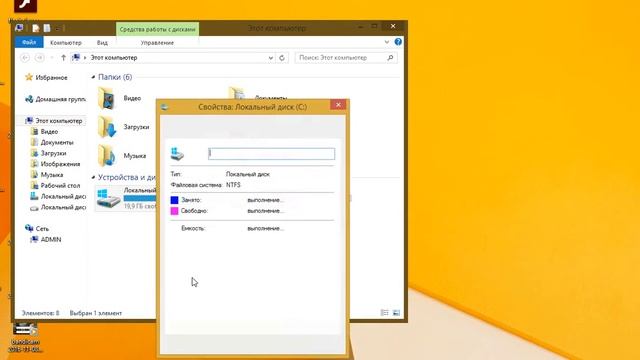Click the Explorer help question mark icon
The width and height of the screenshot is (640, 360).
398,42
